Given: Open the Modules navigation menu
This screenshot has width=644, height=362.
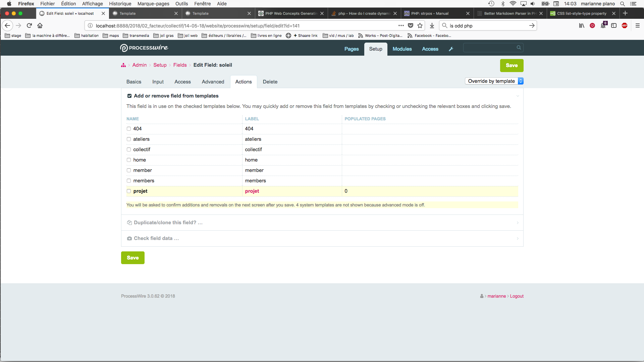Looking at the screenshot, I should [x=402, y=49].
